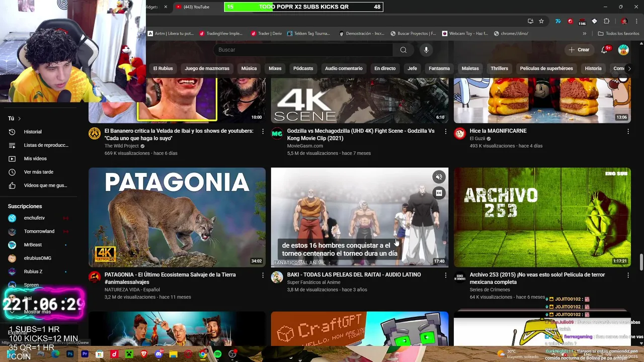
Task: Open enchufetv subscription
Action: pos(38,218)
